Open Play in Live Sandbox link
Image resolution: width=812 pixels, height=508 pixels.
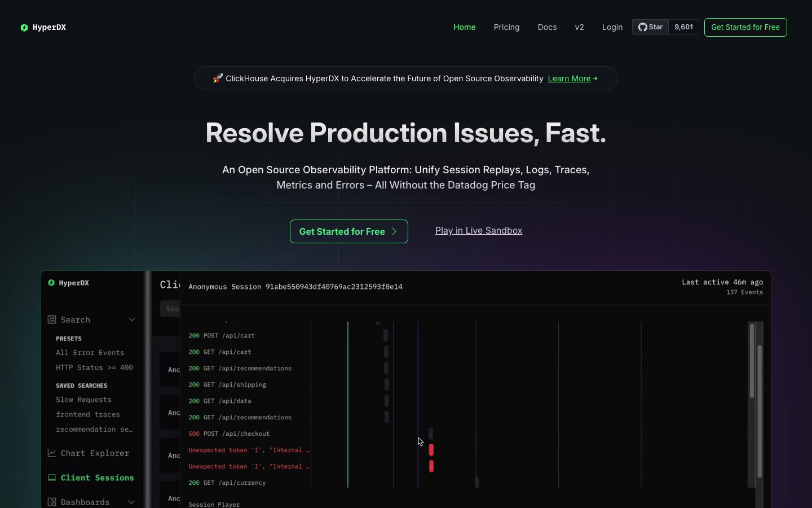479,230
